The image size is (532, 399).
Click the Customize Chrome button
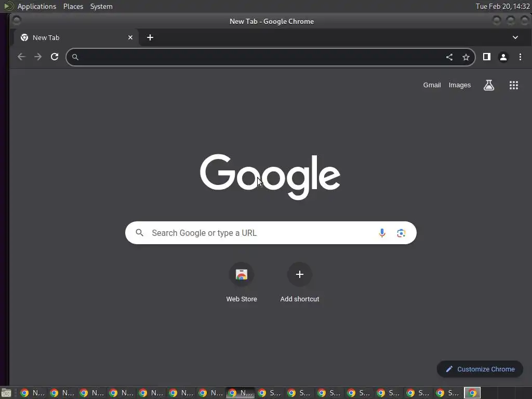click(x=480, y=369)
